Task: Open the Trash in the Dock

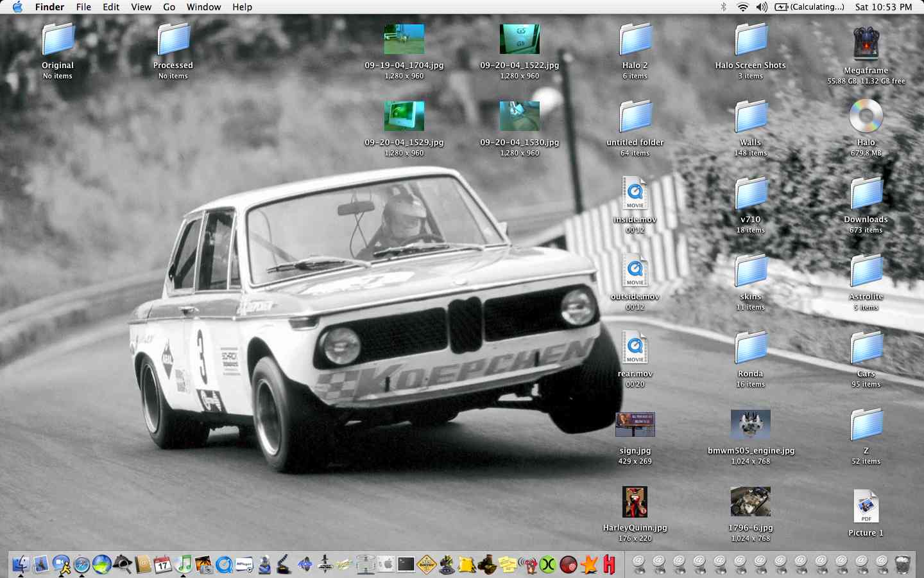Action: point(902,565)
